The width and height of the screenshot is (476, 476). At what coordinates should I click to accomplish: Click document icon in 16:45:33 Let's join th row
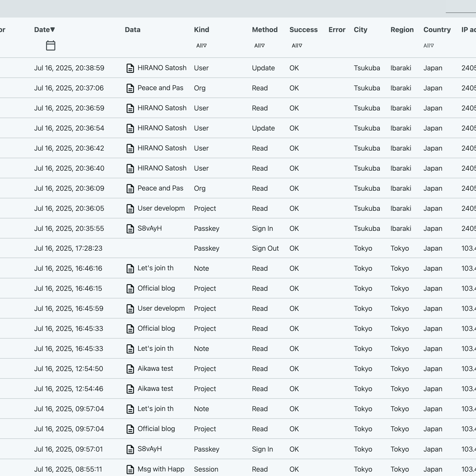click(130, 349)
